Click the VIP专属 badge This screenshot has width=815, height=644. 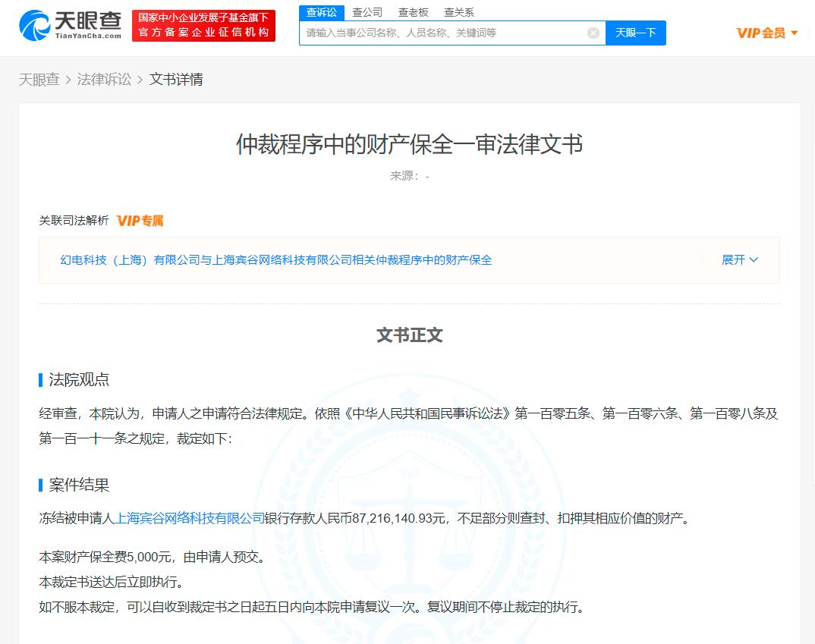pyautogui.click(x=140, y=221)
